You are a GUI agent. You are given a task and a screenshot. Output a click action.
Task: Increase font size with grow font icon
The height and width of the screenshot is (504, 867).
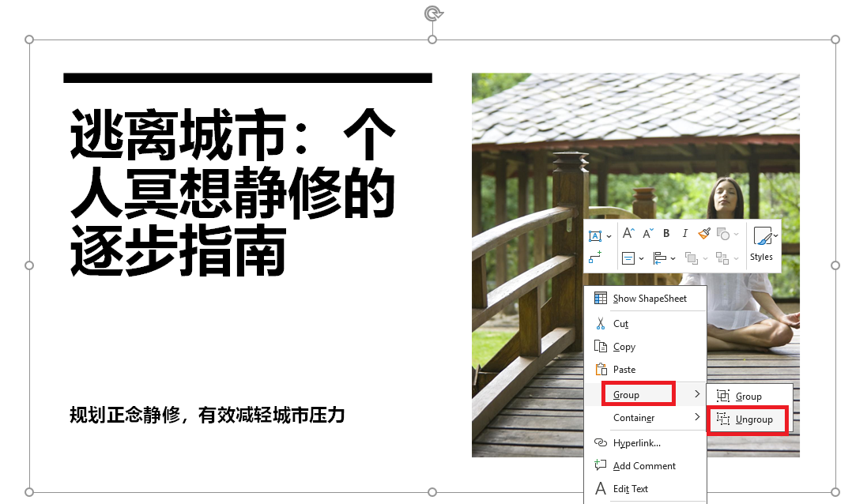pyautogui.click(x=628, y=233)
